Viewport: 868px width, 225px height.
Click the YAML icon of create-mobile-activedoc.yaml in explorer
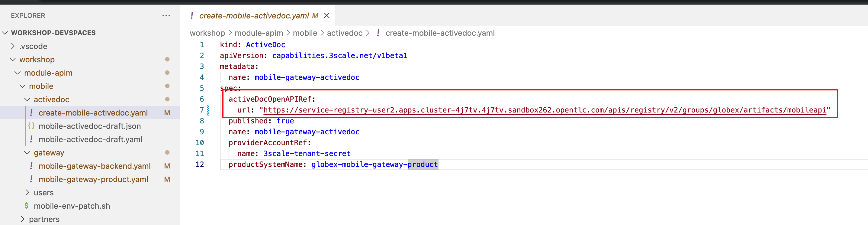click(31, 112)
